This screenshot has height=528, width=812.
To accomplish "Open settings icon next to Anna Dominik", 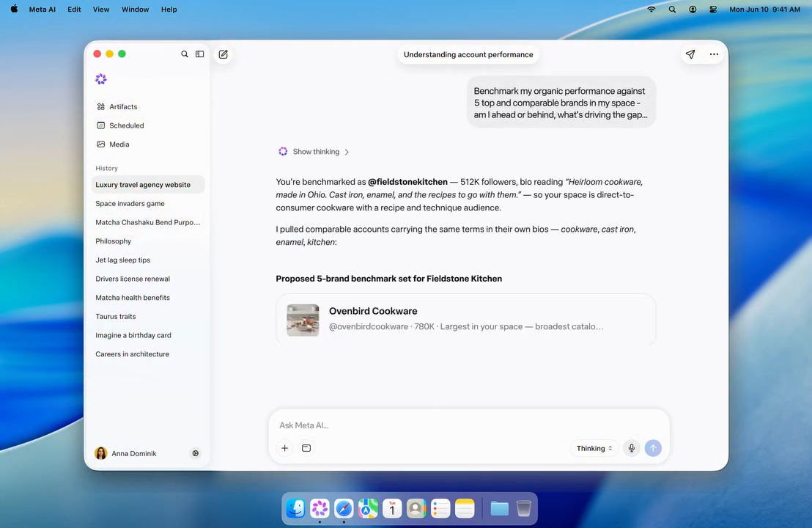I will point(196,453).
